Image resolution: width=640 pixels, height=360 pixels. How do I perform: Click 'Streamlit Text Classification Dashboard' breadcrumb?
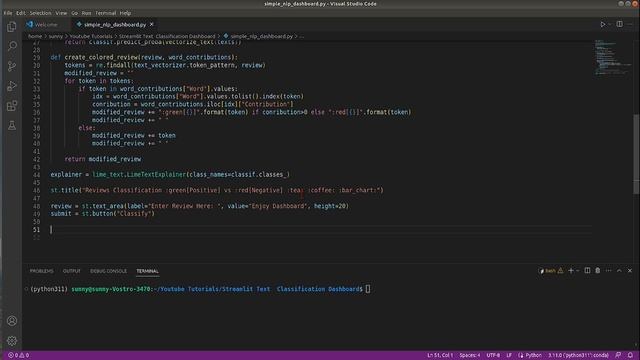coord(167,36)
